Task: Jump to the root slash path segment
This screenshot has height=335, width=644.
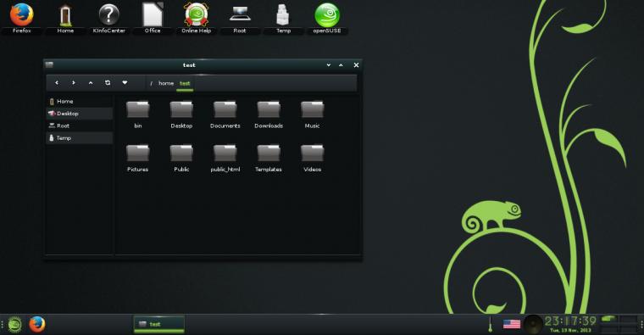Action: coord(151,83)
